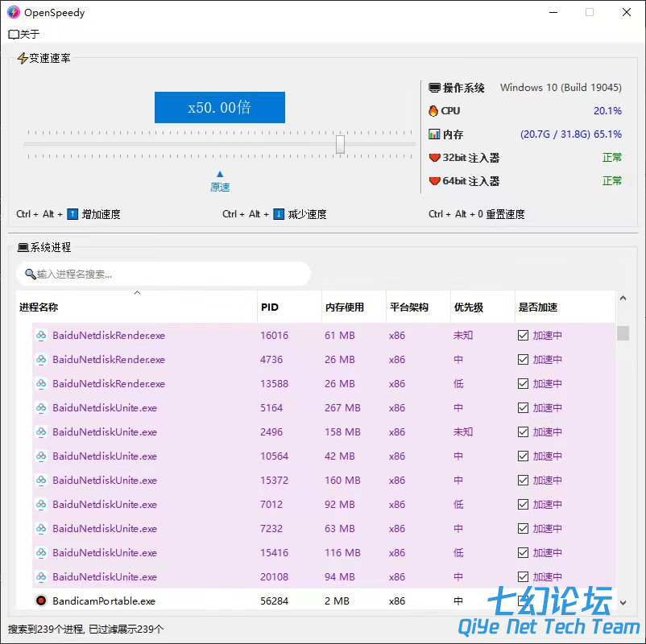
Task: Click the heart icon for 32bit 注入器
Action: click(434, 158)
